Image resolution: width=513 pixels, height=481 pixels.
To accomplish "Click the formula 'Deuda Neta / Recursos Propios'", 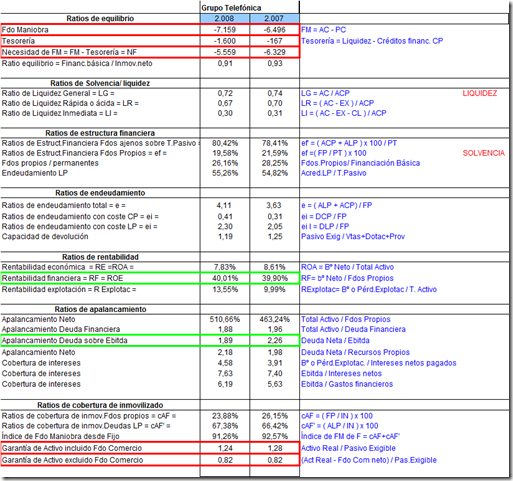I will click(x=355, y=352).
